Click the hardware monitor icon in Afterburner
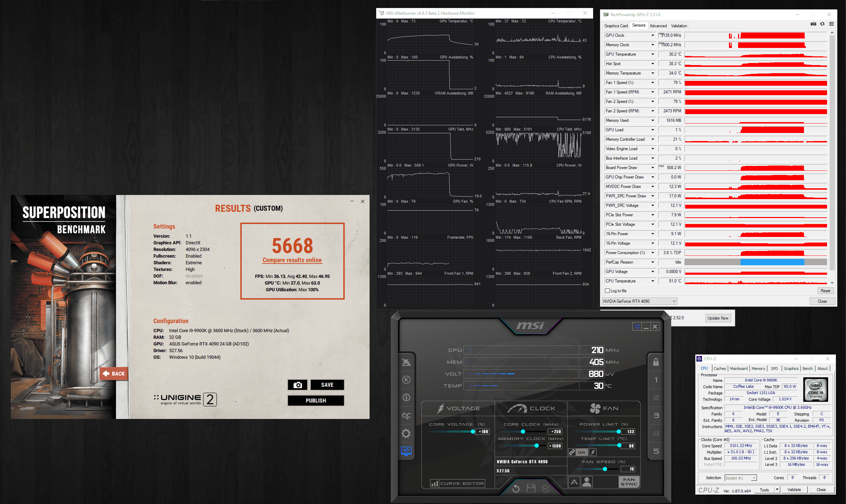The height and width of the screenshot is (504, 846). click(x=406, y=451)
